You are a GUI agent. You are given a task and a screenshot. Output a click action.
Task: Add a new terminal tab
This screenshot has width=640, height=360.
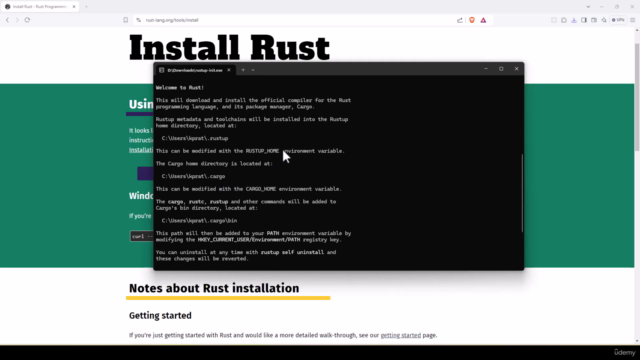pos(243,70)
